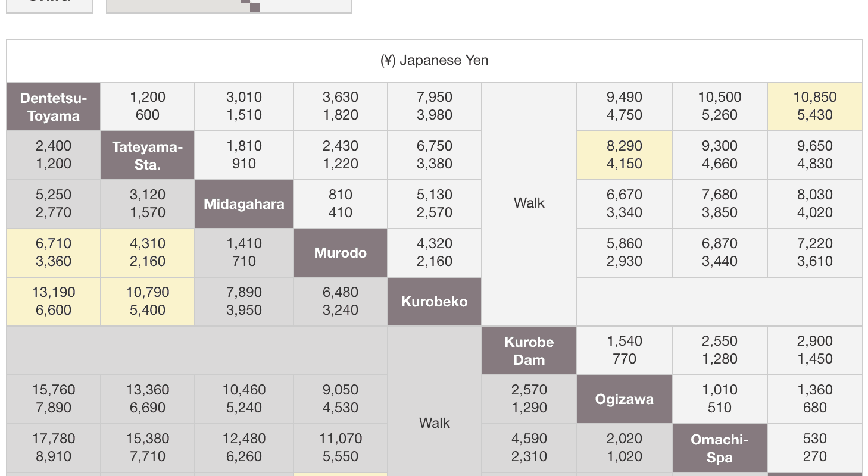
Task: Click the Kurobeko station header cell
Action: coord(435,302)
